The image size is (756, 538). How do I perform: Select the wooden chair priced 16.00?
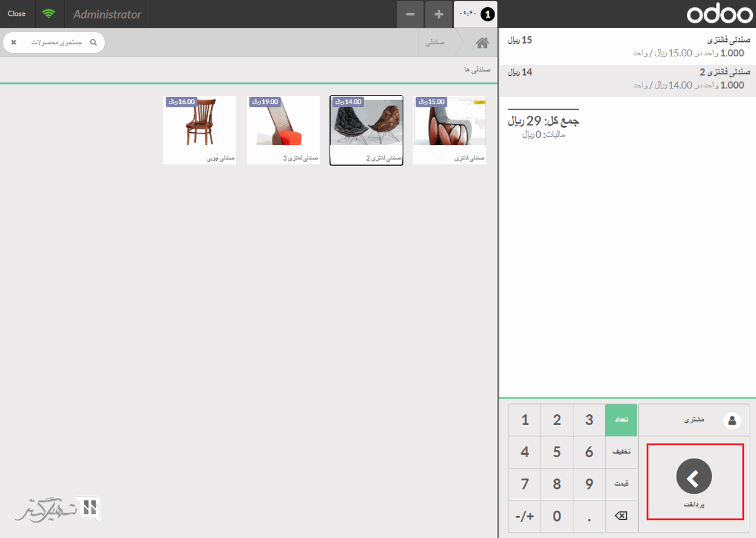pyautogui.click(x=200, y=130)
